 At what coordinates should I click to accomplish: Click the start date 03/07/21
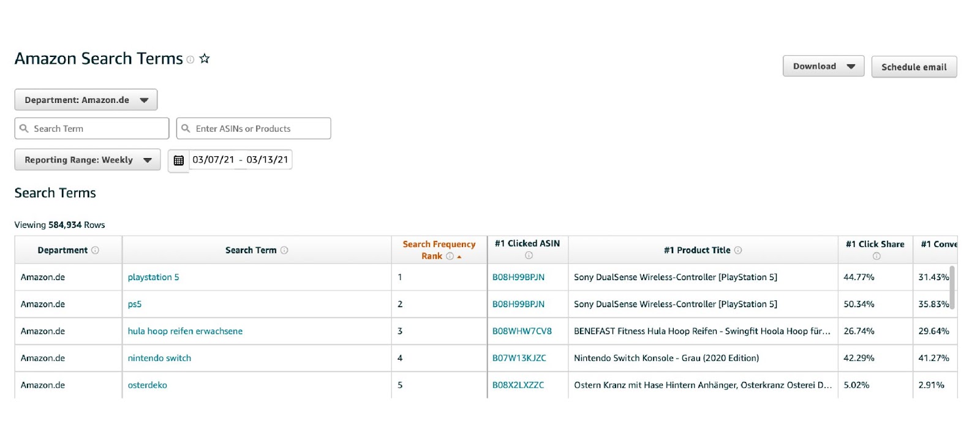213,159
